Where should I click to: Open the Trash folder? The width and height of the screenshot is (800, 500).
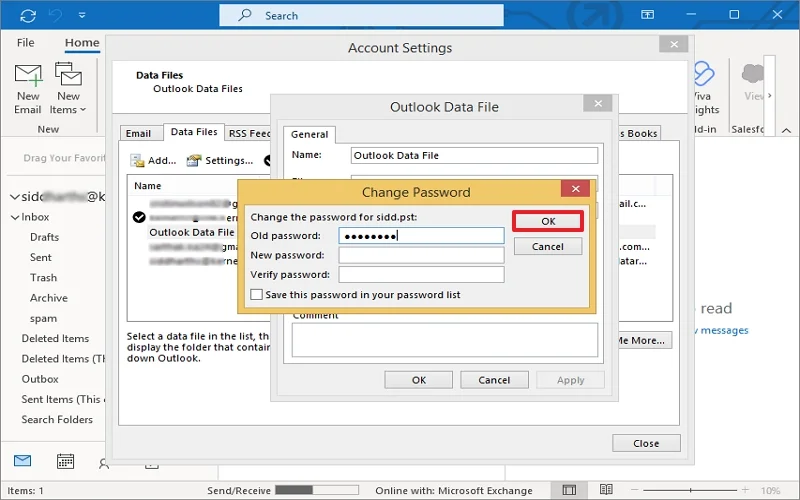(x=43, y=278)
